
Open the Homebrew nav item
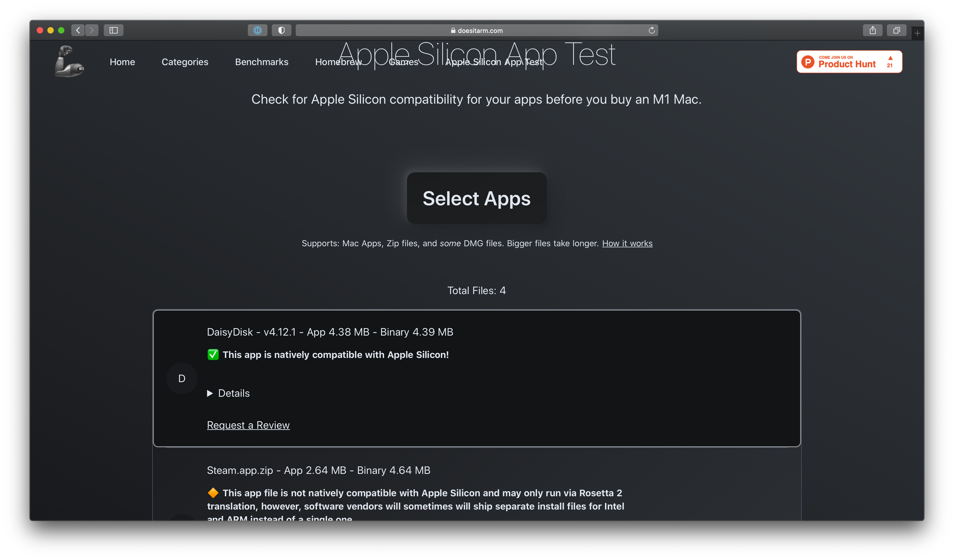tap(338, 62)
